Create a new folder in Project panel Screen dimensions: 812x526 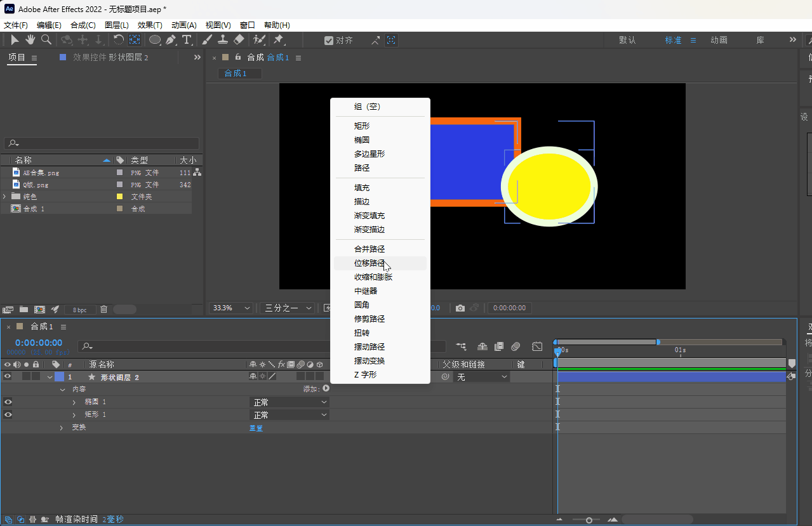(23, 309)
